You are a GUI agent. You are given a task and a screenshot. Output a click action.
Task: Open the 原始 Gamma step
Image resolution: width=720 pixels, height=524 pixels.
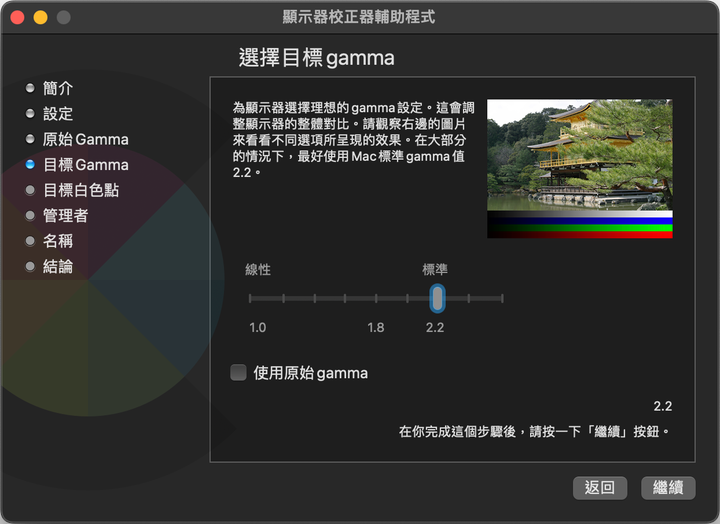[x=85, y=139]
